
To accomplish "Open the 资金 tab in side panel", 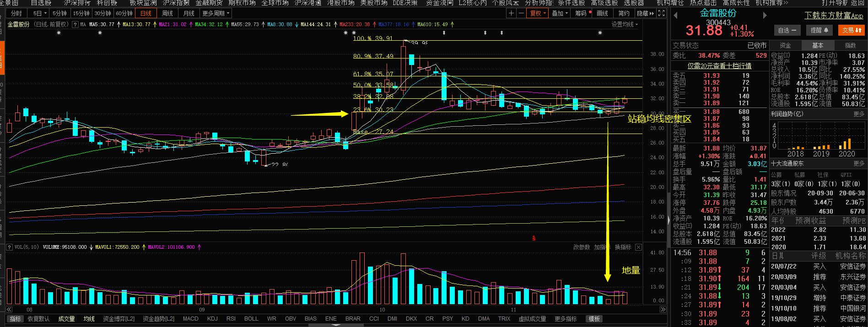I will pos(785,45).
